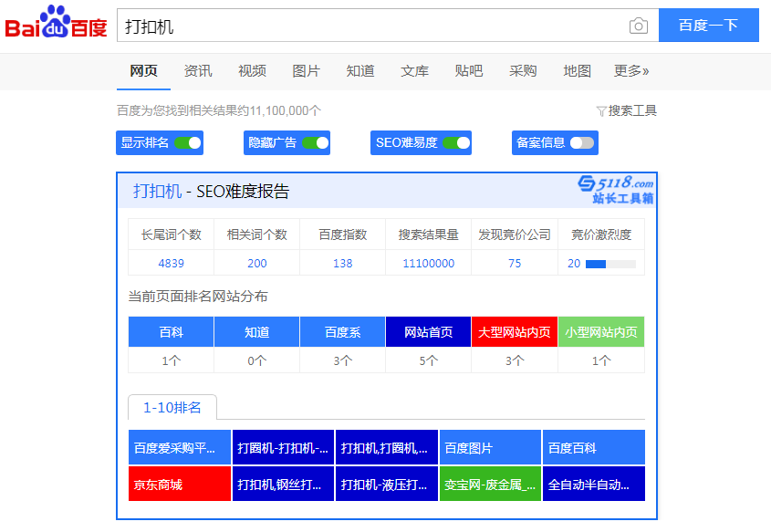Click related words count 200

tap(256, 264)
